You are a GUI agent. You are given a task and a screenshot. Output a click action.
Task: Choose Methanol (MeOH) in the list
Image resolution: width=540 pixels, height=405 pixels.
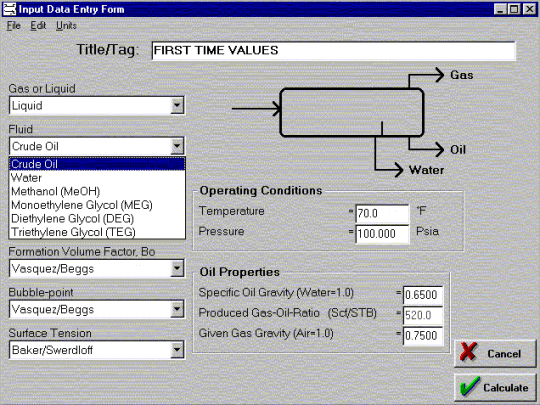pos(97,191)
